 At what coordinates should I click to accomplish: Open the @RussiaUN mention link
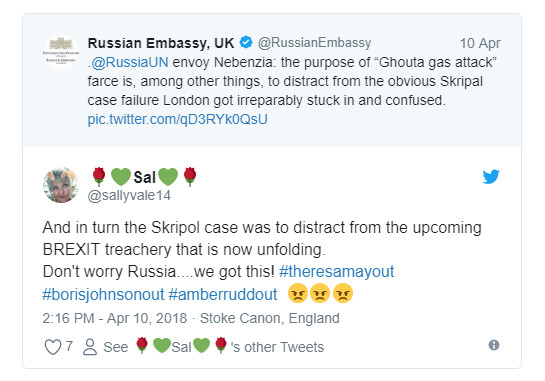[129, 63]
